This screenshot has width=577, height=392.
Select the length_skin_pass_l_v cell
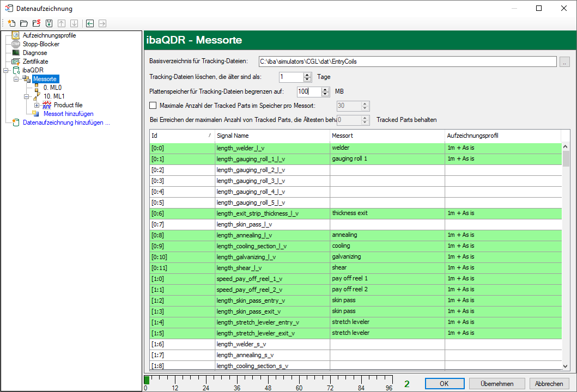point(272,224)
